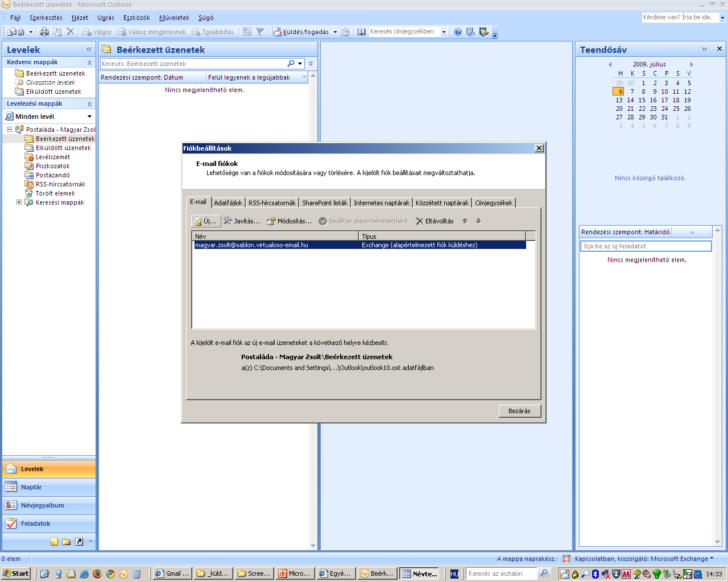
Task: Collapse the Postaláda - Magyar Zsolt tree node
Action: [10, 130]
